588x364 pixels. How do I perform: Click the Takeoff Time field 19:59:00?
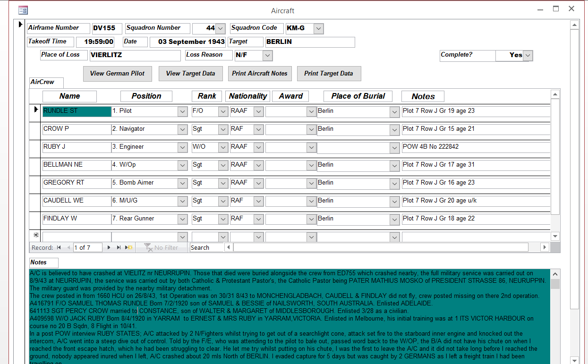click(x=95, y=42)
